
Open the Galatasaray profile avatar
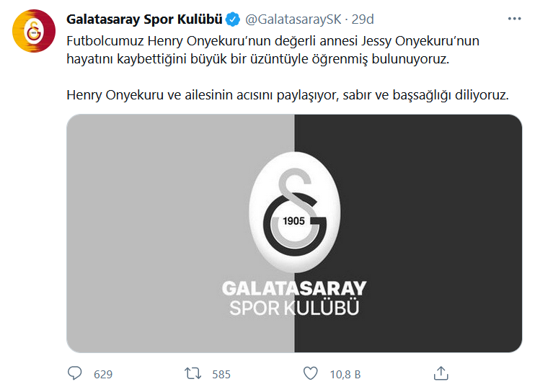(34, 31)
